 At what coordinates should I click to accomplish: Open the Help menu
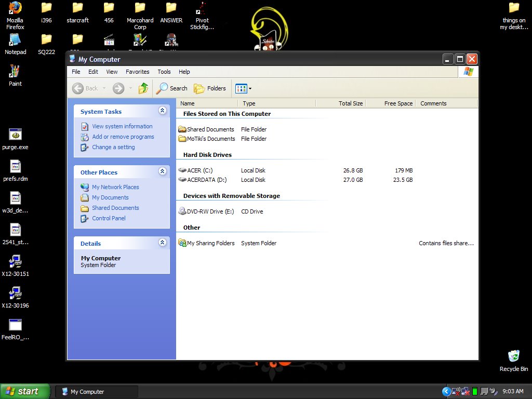[184, 72]
